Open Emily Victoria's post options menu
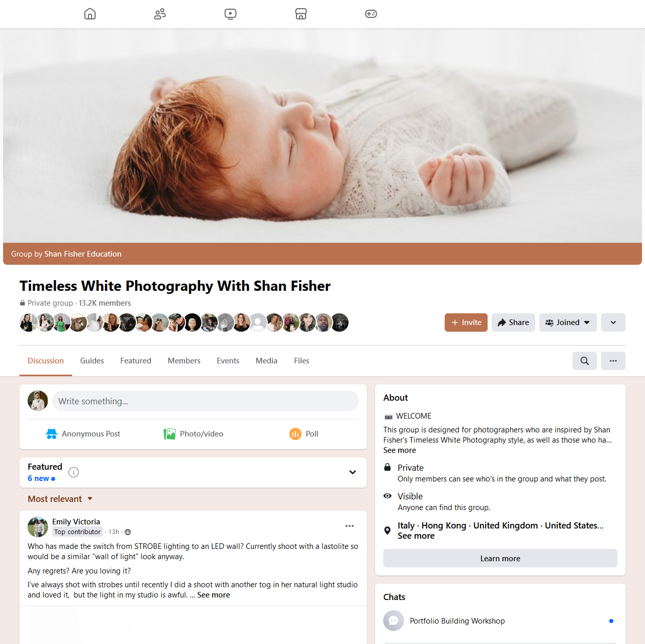This screenshot has width=645, height=644. coord(350,526)
